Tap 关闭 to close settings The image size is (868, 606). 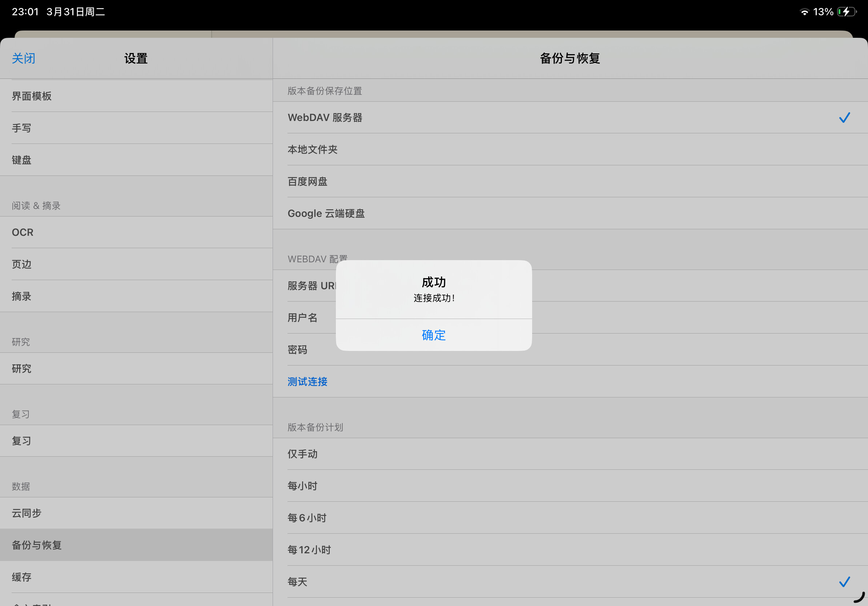23,58
